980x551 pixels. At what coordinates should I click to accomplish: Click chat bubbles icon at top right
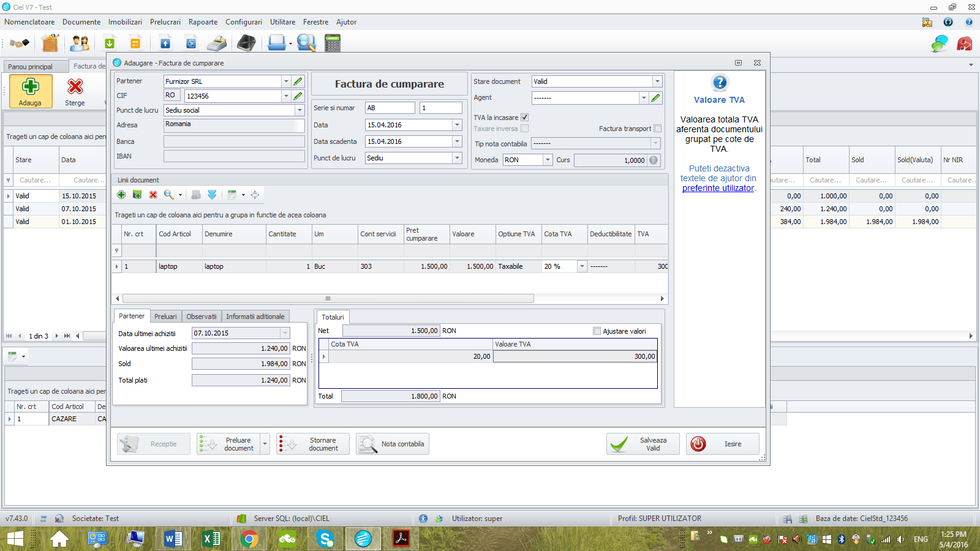[940, 43]
